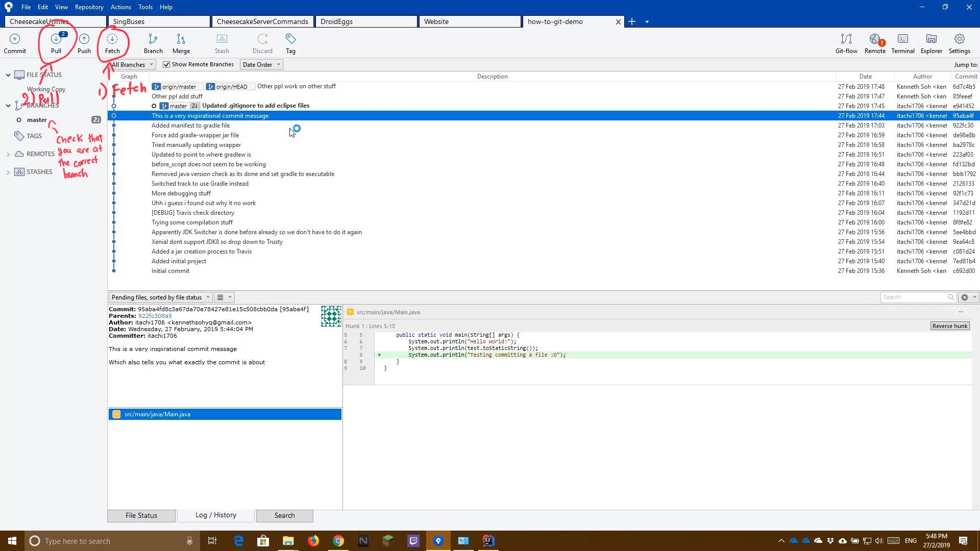Screen dimensions: 980x551
Task: Open the Commit panel
Action: pos(15,43)
